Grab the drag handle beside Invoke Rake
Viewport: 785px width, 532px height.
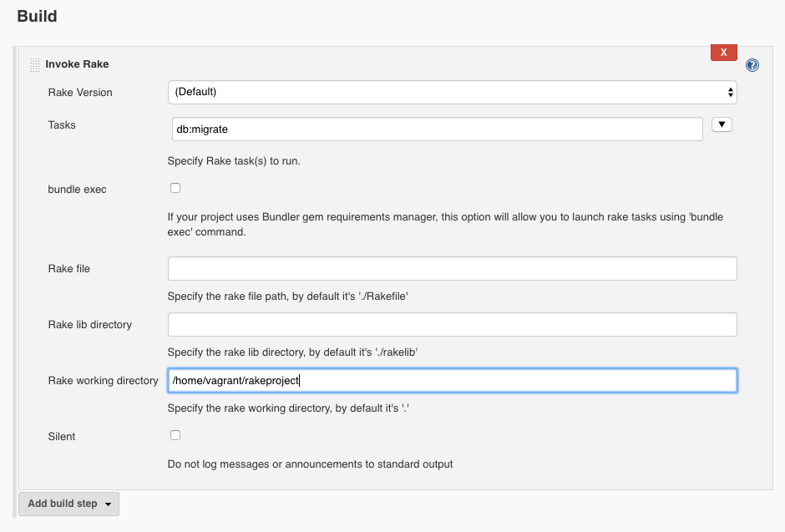point(34,64)
